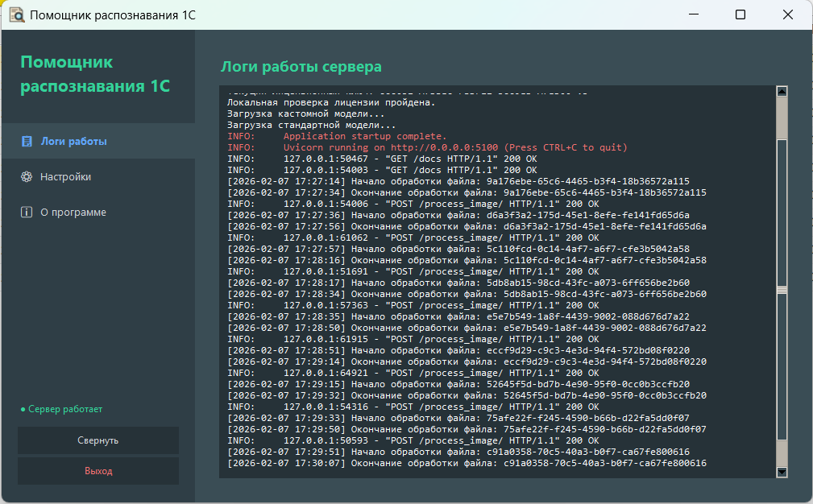The image size is (813, 504).
Task: Click the 17:27:56 Окончание обработки файла line
Action: (467, 226)
